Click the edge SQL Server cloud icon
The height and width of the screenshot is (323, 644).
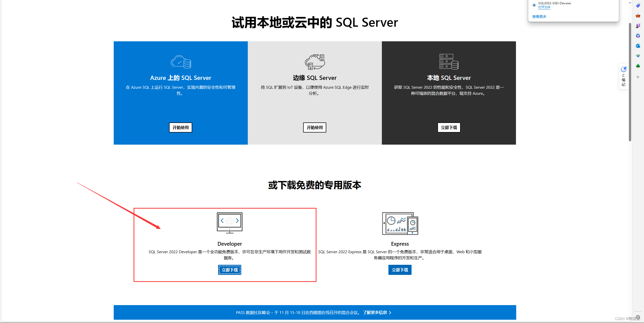pos(315,62)
